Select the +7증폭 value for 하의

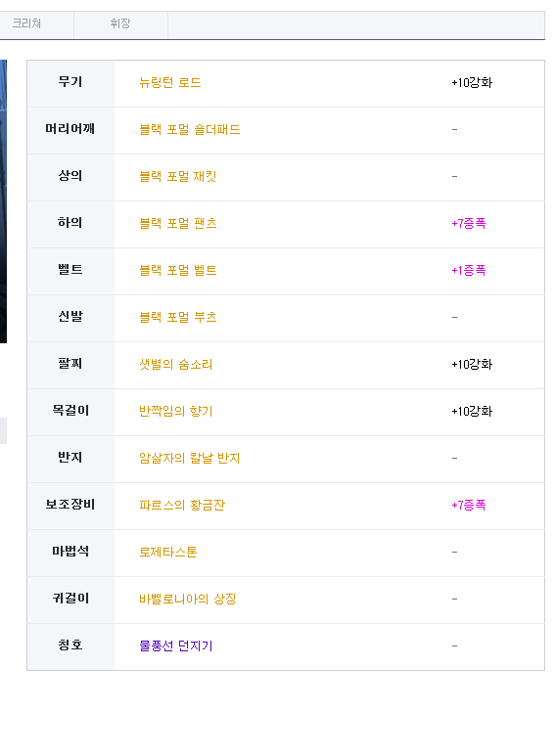point(468,223)
